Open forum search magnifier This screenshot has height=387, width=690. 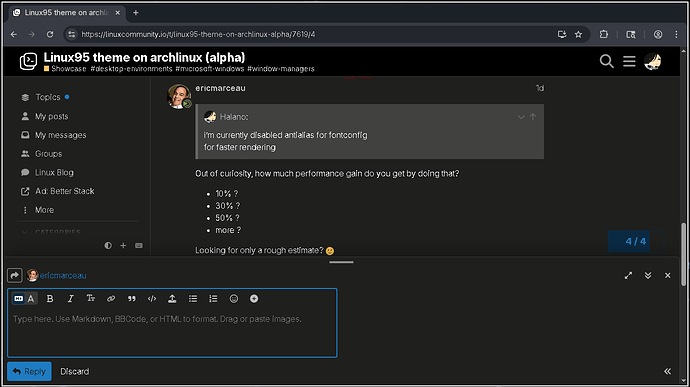606,62
